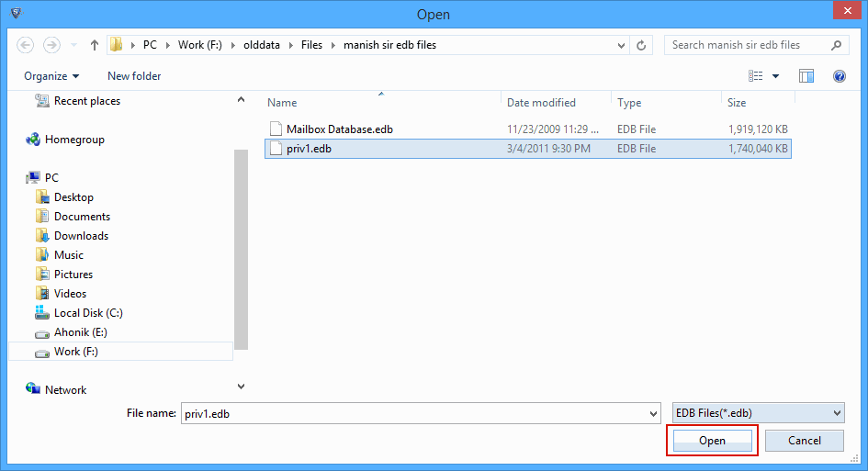The image size is (868, 471).
Task: Select the Mailbox Database.edb file
Action: click(528, 129)
